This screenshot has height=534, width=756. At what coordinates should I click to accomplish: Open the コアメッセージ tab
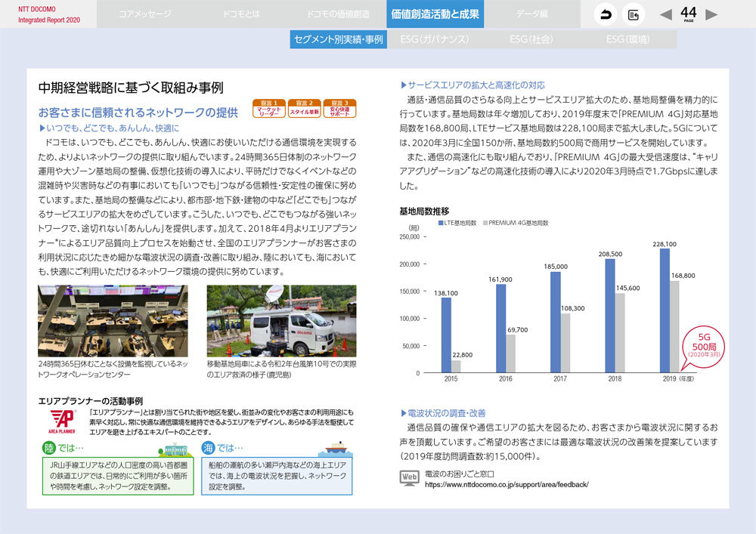pos(145,14)
